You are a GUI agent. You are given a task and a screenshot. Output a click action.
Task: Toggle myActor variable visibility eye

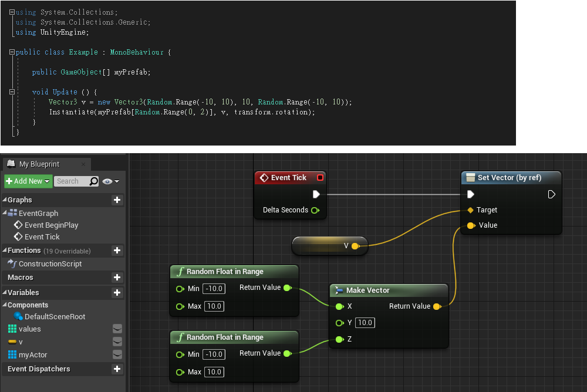[x=117, y=354]
